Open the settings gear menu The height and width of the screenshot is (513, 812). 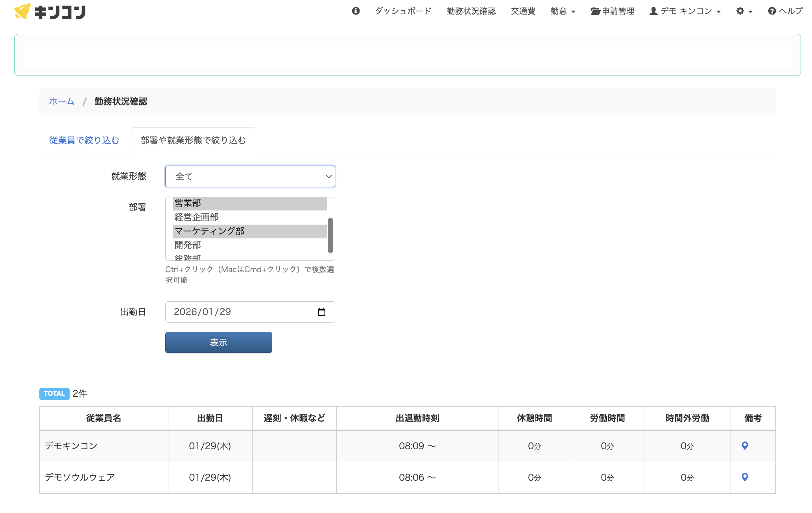pyautogui.click(x=744, y=11)
